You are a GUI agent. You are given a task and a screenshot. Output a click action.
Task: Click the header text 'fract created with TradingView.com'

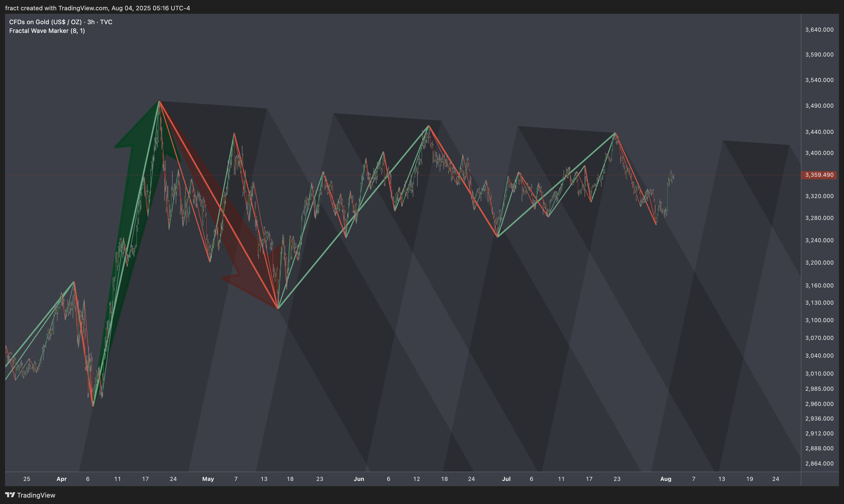point(57,8)
